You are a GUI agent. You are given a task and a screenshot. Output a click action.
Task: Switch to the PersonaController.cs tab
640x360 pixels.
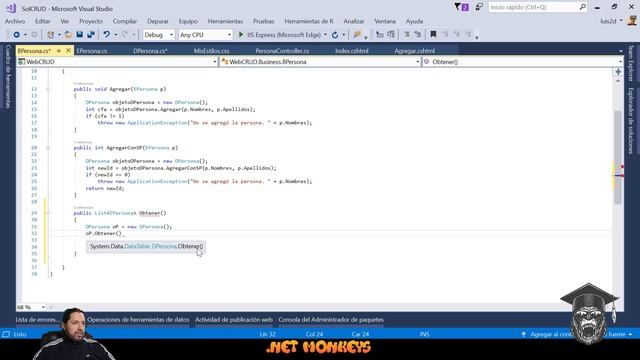[282, 51]
